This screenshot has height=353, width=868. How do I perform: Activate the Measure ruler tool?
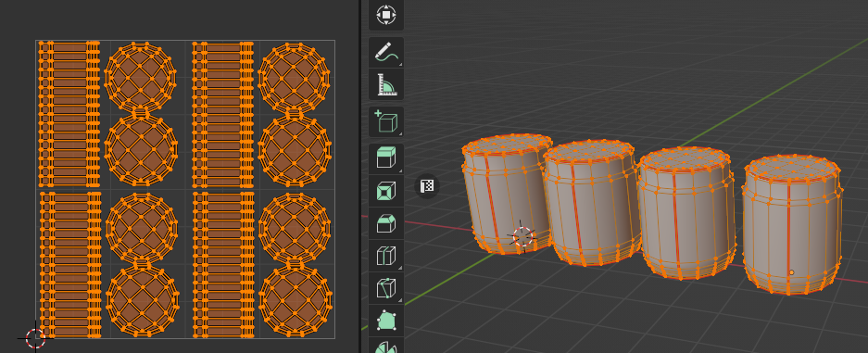tap(386, 84)
